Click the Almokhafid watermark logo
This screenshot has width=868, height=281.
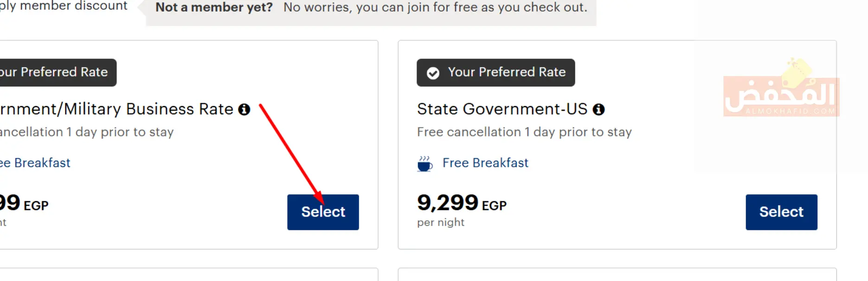(781, 91)
